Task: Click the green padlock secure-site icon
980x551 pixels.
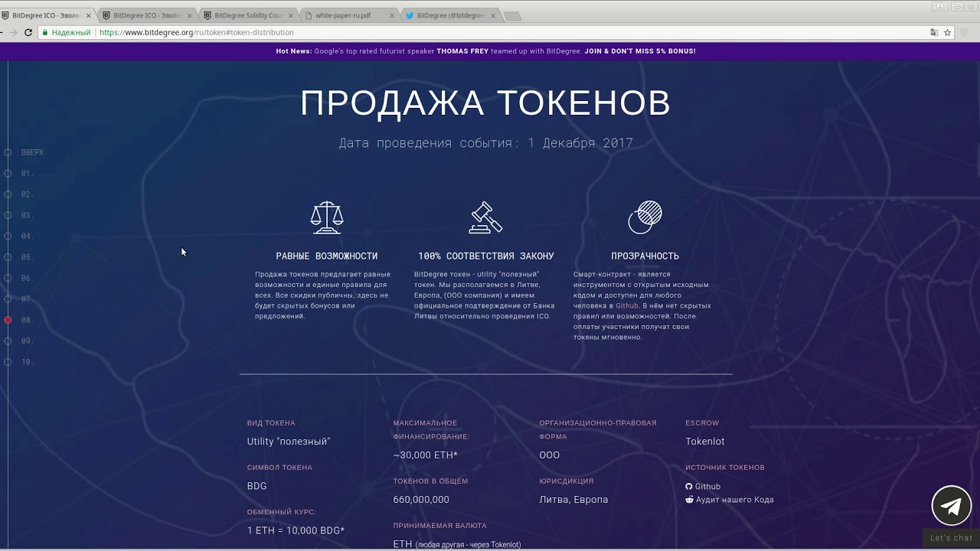Action: pos(45,32)
